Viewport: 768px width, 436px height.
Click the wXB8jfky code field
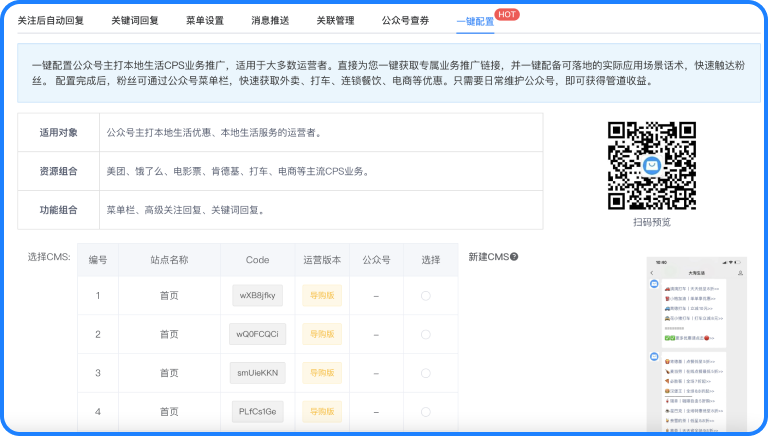tap(258, 296)
